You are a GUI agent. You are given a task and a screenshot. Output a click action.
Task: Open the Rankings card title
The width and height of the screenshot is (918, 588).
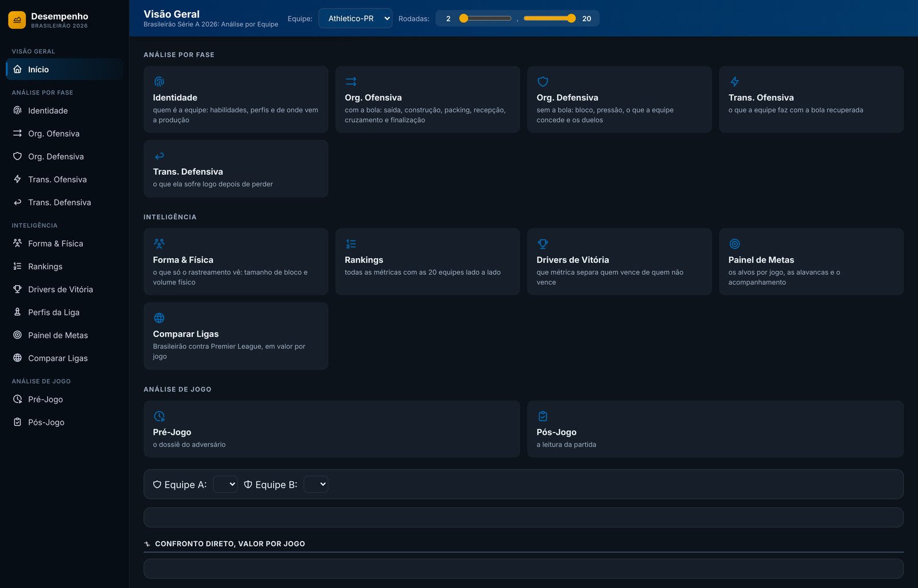tap(364, 260)
